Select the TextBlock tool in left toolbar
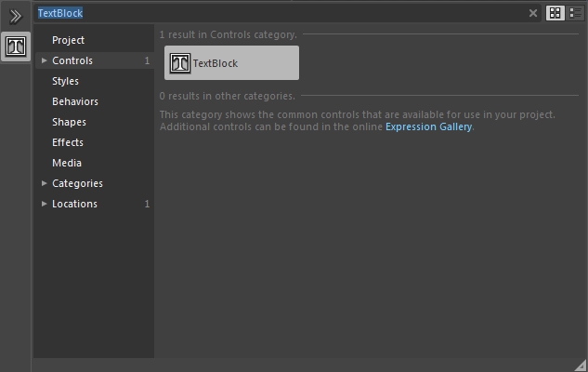This screenshot has width=588, height=372. click(16, 46)
